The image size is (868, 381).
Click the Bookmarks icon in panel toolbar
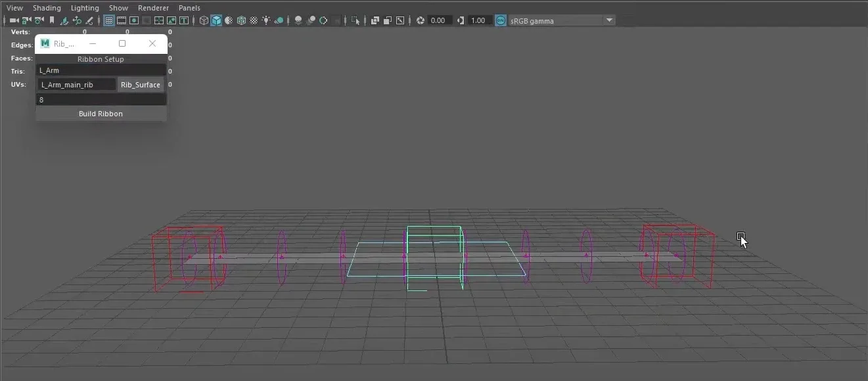[52, 20]
